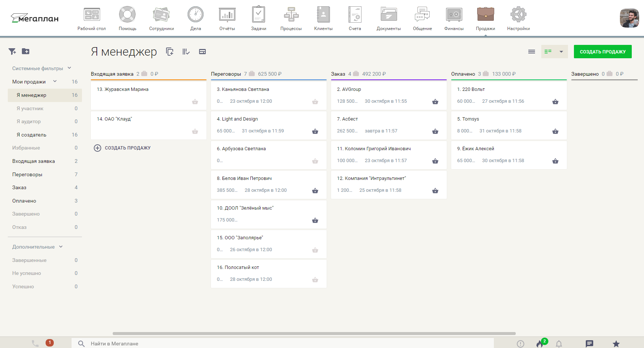Switch to list view with lines icon

pyautogui.click(x=532, y=52)
